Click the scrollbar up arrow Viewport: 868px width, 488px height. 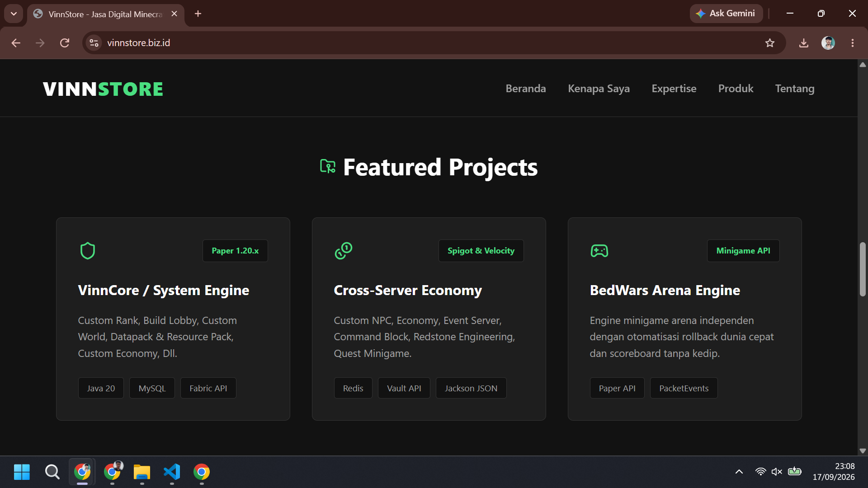tap(863, 65)
